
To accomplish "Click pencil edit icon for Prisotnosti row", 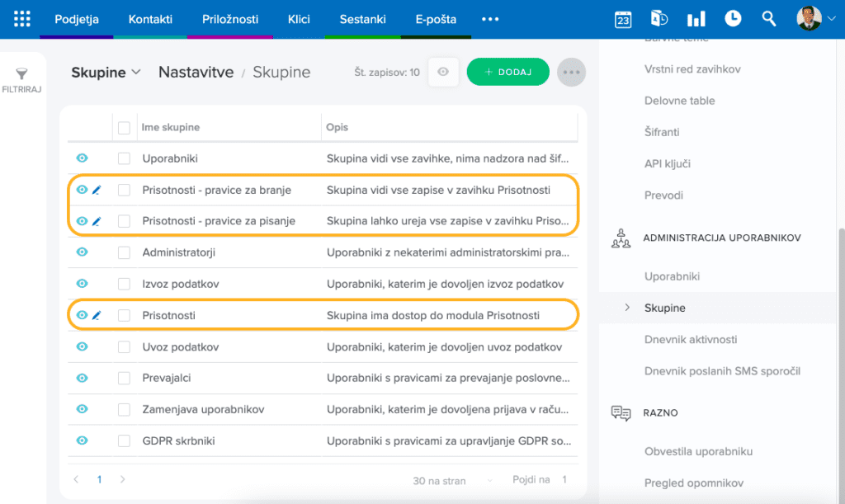I will click(97, 315).
